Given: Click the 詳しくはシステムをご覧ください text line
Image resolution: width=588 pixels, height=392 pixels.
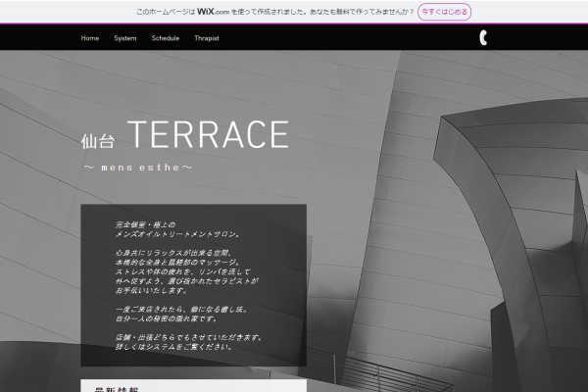Looking at the screenshot, I should click(174, 347).
